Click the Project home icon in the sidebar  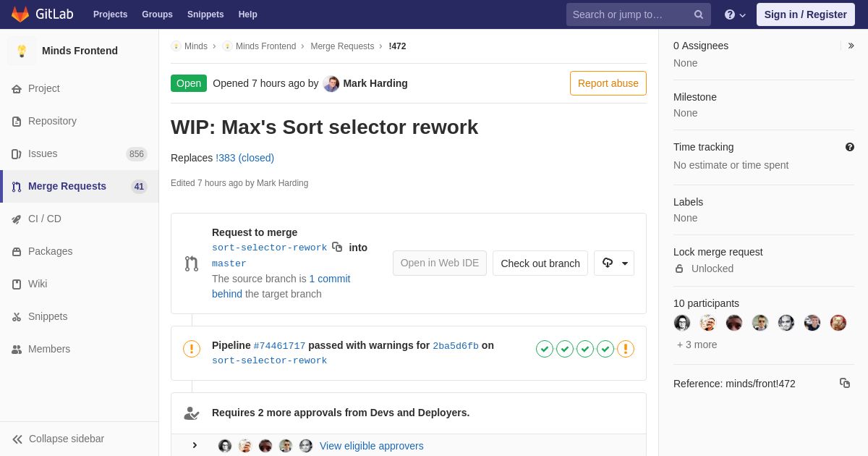coord(17,89)
